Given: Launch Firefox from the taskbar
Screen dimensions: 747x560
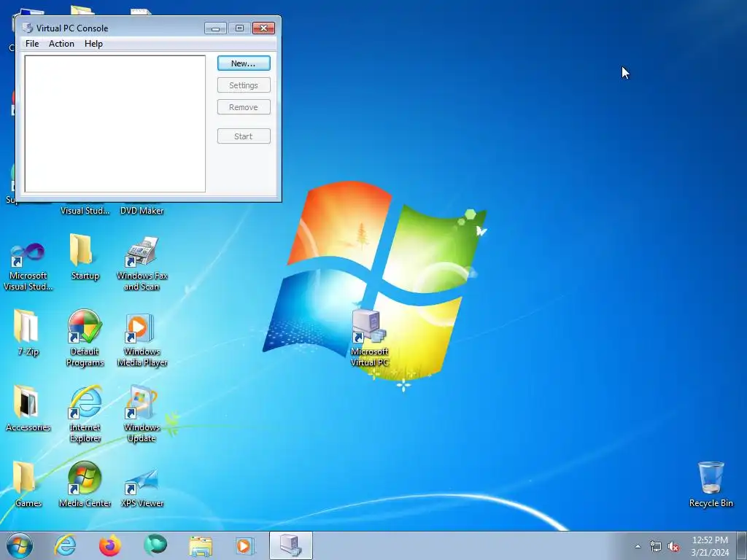Looking at the screenshot, I should point(110,545).
